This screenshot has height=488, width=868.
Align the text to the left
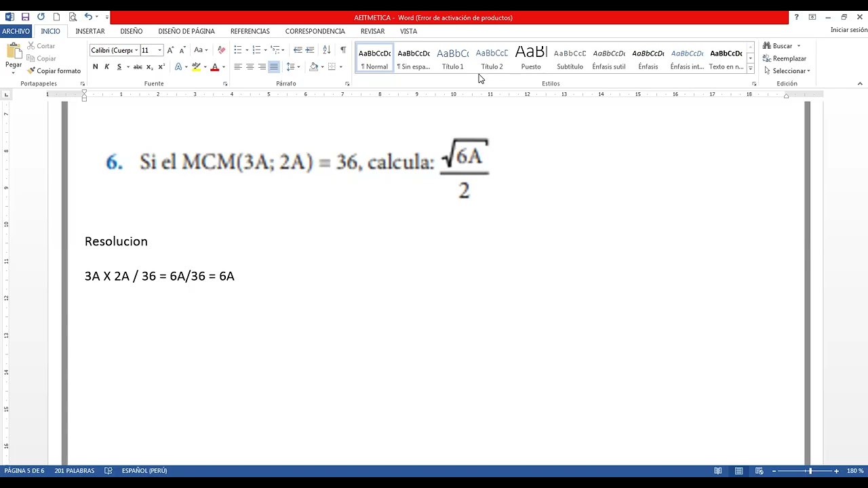tap(238, 67)
